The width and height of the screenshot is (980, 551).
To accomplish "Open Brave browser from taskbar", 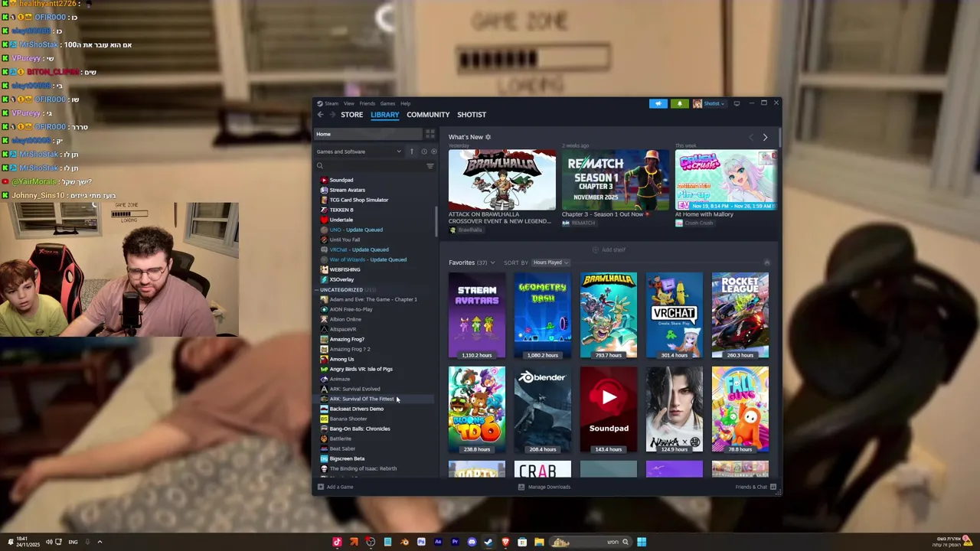I will click(505, 542).
